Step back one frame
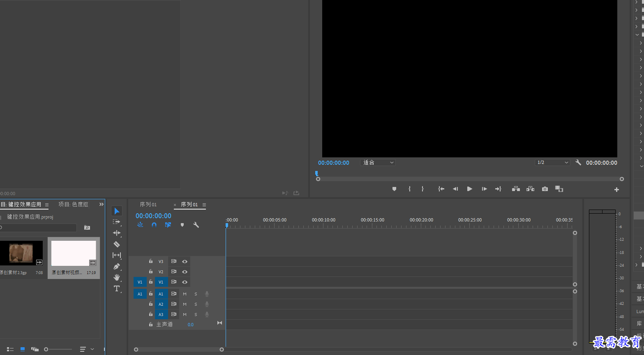The height and width of the screenshot is (355, 644). pyautogui.click(x=455, y=189)
